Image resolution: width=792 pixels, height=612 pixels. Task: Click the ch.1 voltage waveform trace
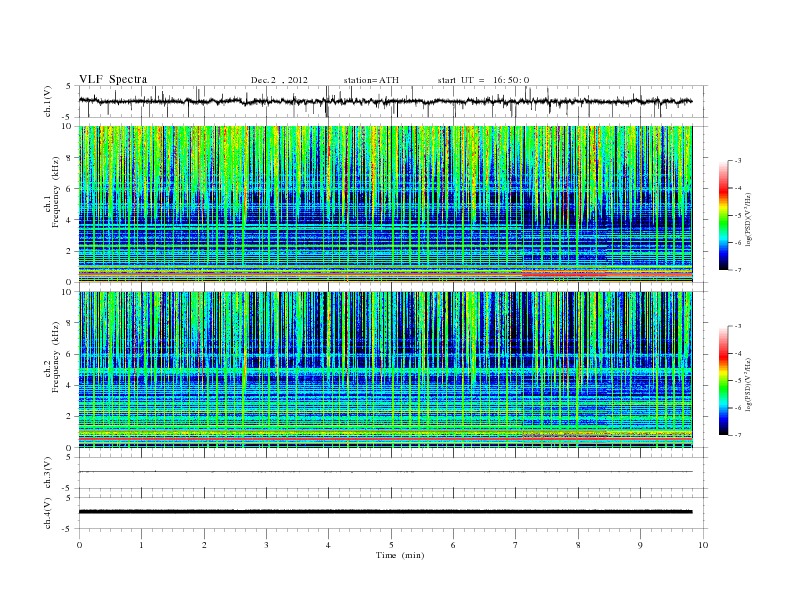pos(385,101)
